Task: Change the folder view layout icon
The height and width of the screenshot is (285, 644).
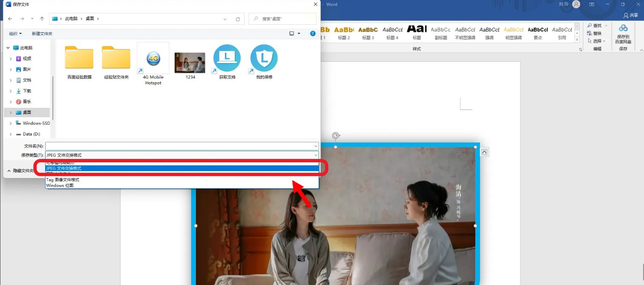Action: (x=292, y=33)
